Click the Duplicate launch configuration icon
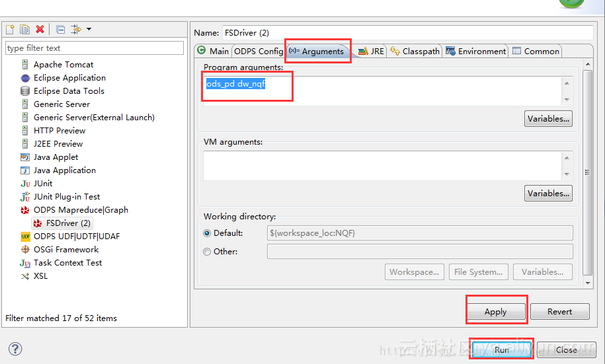Image resolution: width=605 pixels, height=364 pixels. tap(24, 29)
